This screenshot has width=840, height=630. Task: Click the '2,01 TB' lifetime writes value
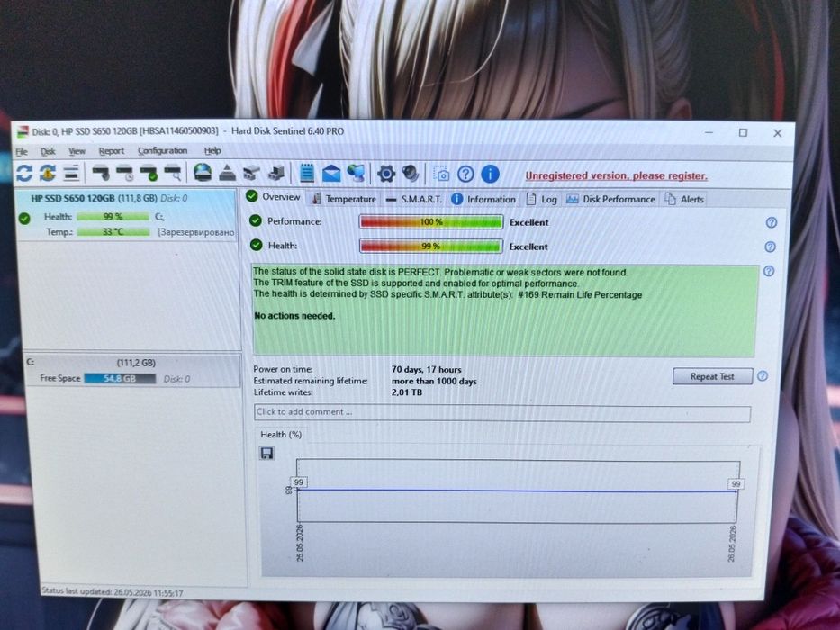[407, 392]
